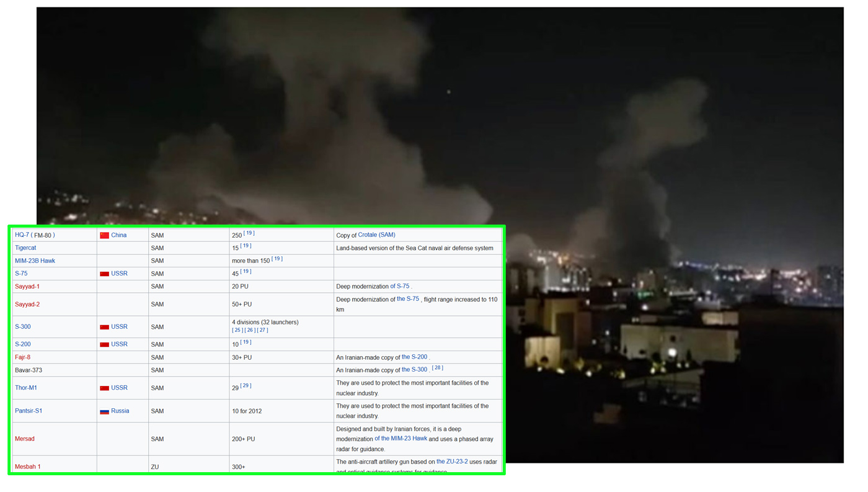Image resolution: width=868 pixels, height=492 pixels.
Task: Click citation [19] in the S-200 row
Action: point(246,342)
